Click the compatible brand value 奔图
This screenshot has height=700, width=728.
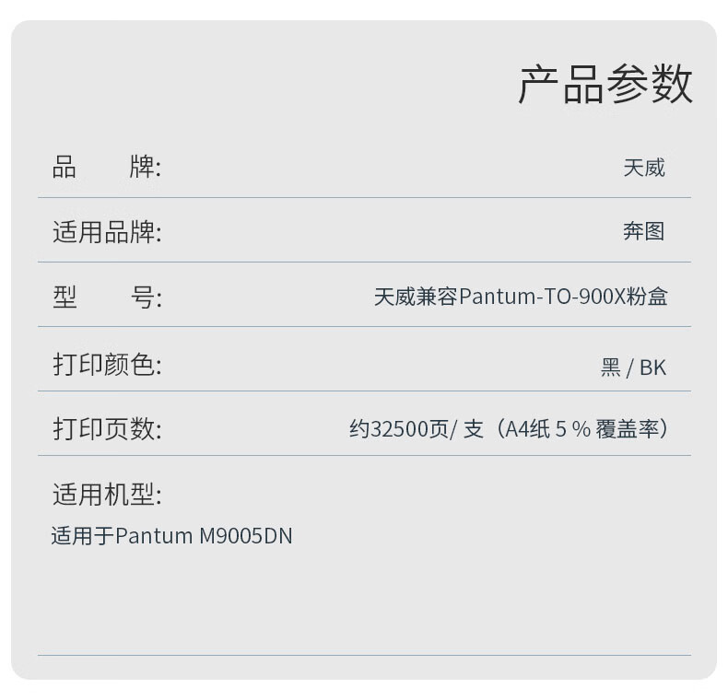(644, 231)
